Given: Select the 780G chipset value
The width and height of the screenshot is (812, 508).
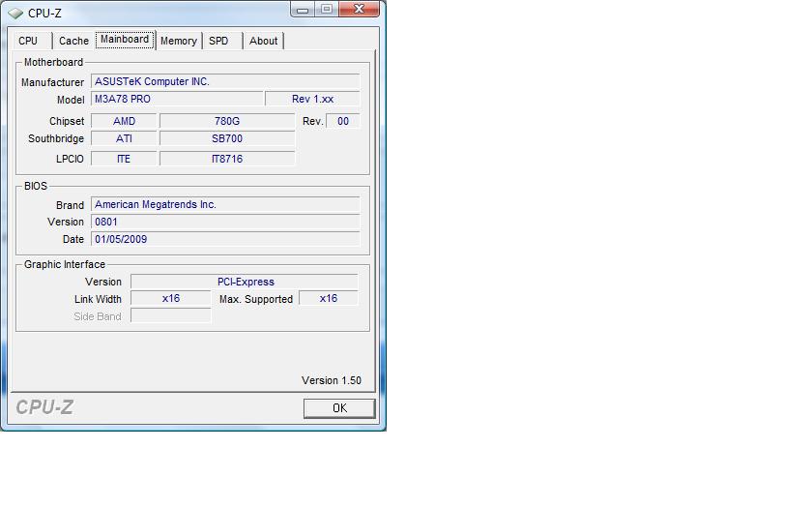Looking at the screenshot, I should 227,121.
